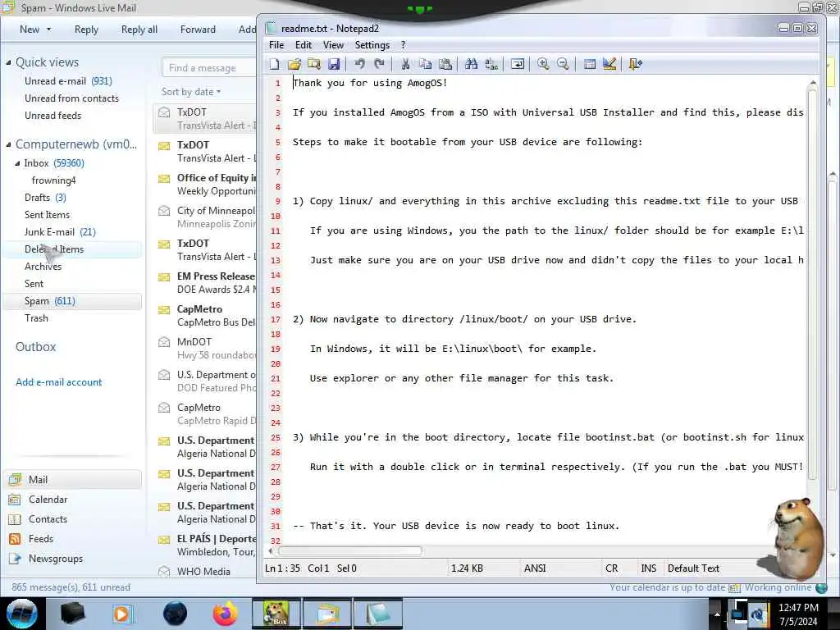
Task: Click the Outbox heading
Action: click(36, 347)
